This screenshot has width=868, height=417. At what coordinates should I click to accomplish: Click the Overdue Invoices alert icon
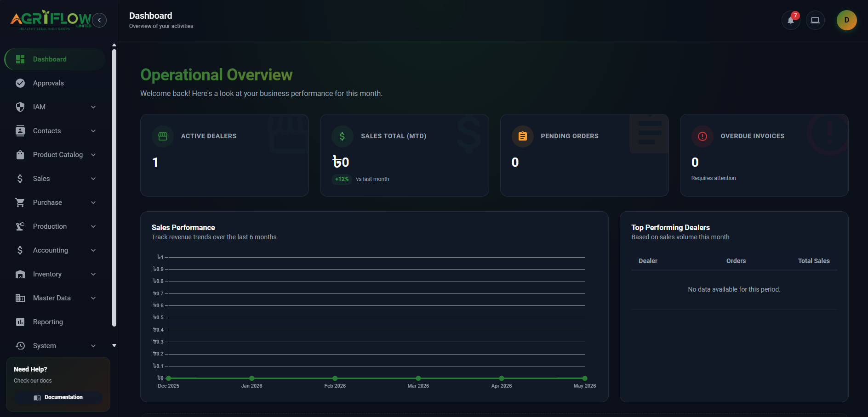[x=702, y=136]
